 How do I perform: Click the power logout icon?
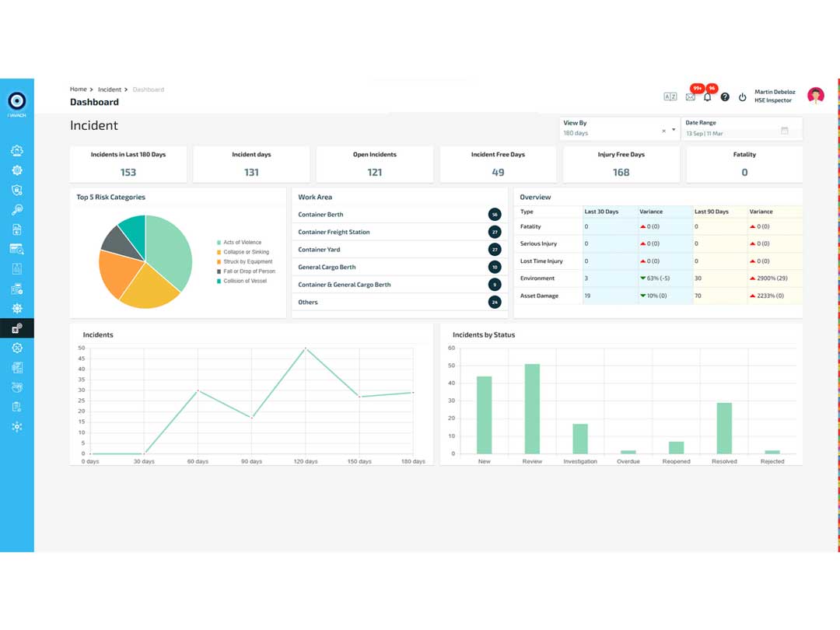pos(743,97)
